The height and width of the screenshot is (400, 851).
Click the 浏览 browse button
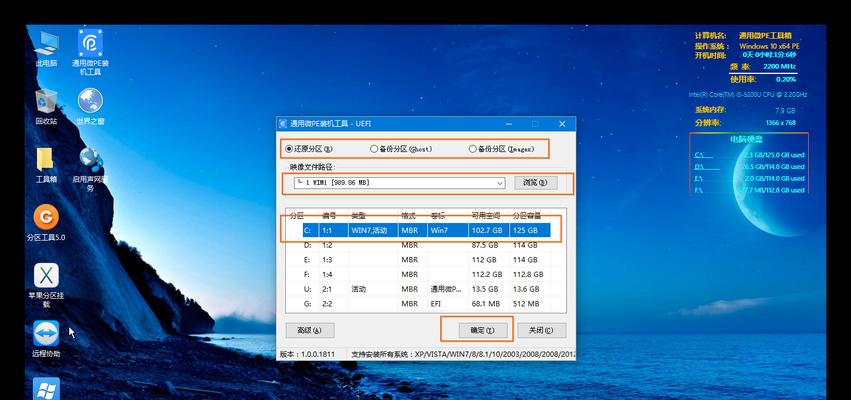536,183
